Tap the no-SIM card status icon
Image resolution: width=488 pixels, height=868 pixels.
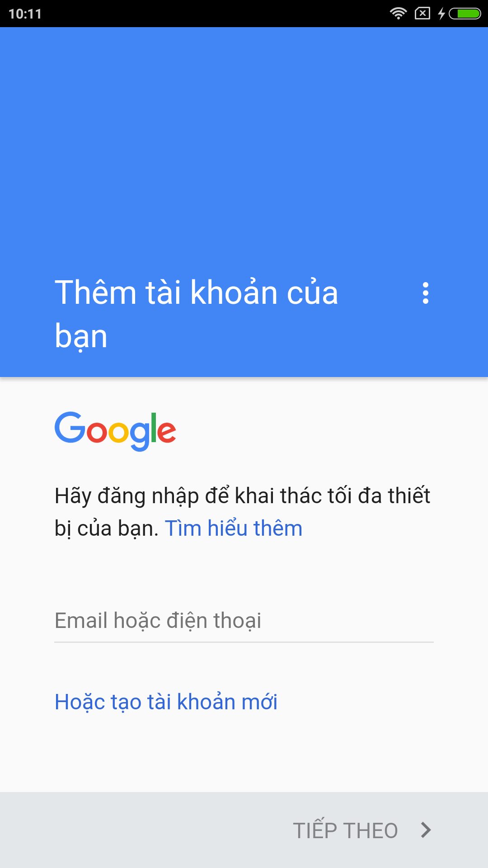pyautogui.click(x=422, y=14)
